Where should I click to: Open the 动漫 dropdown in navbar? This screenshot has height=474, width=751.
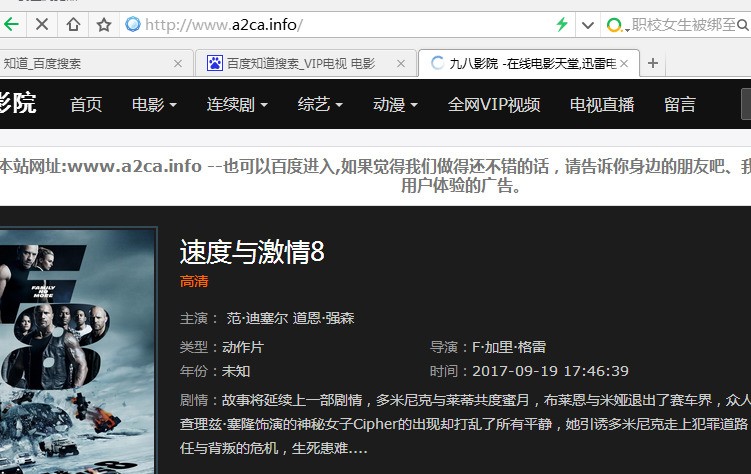pyautogui.click(x=395, y=104)
